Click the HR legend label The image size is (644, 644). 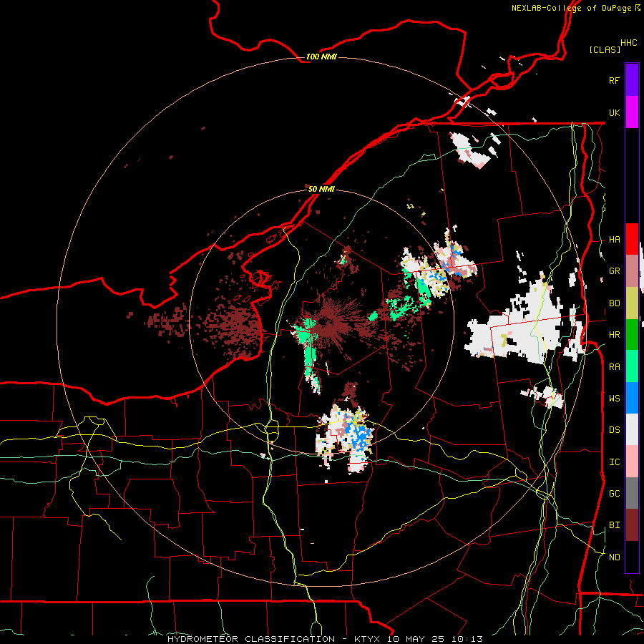(x=614, y=335)
